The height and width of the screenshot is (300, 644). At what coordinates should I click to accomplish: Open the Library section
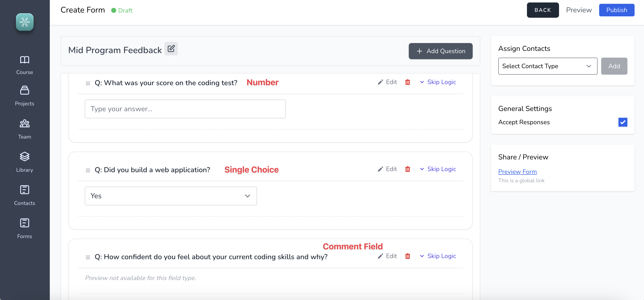[x=24, y=162]
